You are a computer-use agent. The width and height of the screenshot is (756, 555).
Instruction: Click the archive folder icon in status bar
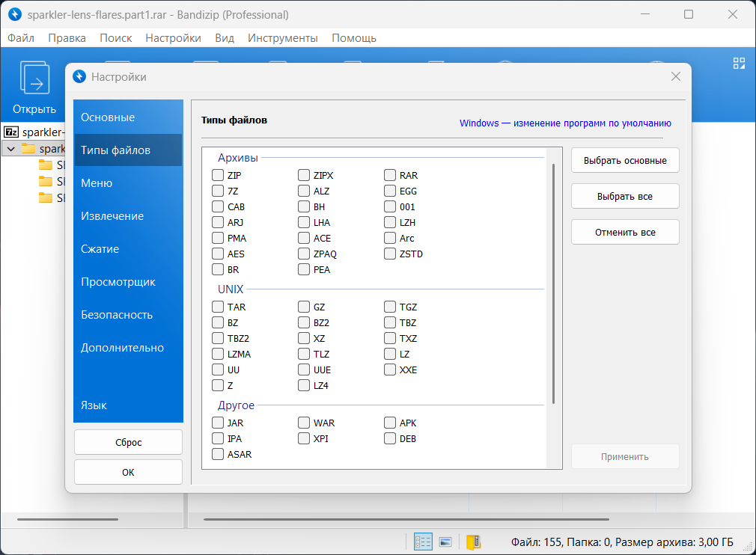tap(473, 542)
